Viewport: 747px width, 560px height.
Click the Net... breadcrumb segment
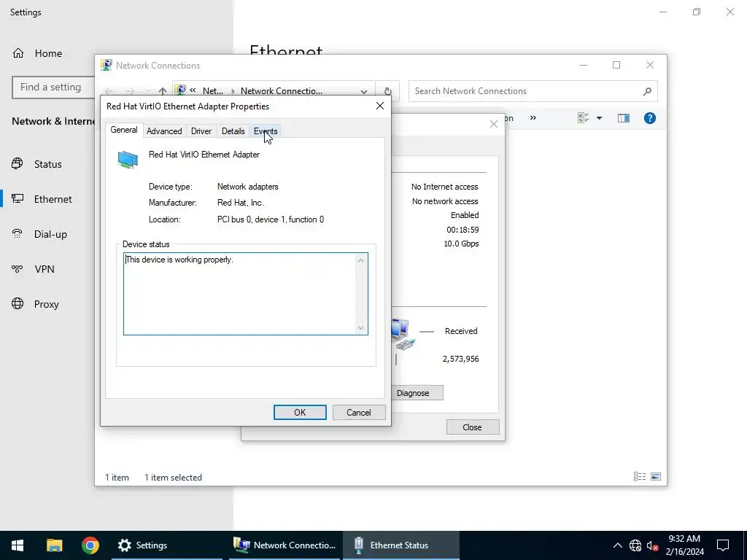coord(212,91)
